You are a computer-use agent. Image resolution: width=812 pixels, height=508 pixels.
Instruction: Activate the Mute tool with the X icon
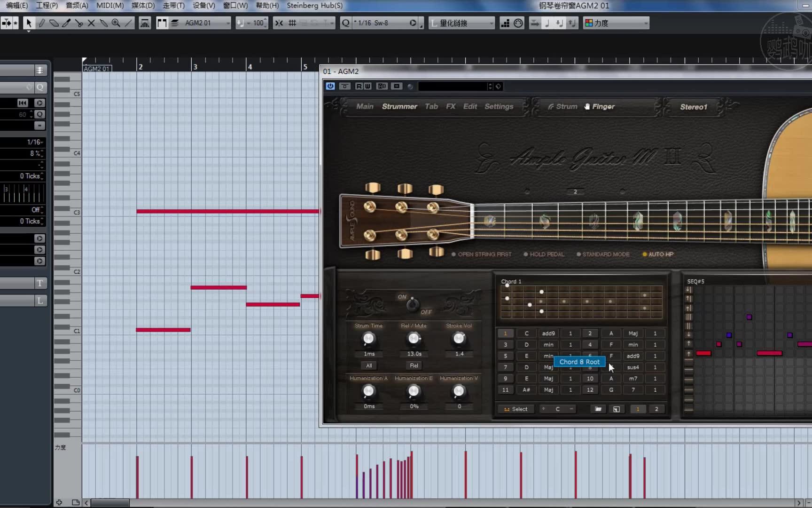coord(91,23)
